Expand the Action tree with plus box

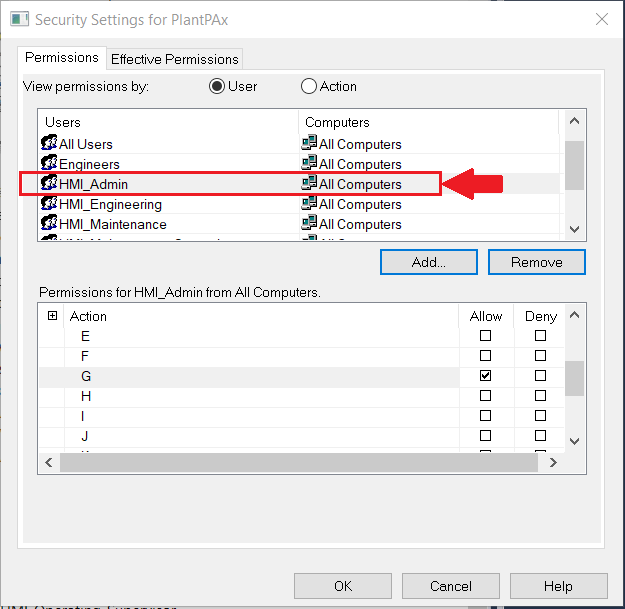52,316
